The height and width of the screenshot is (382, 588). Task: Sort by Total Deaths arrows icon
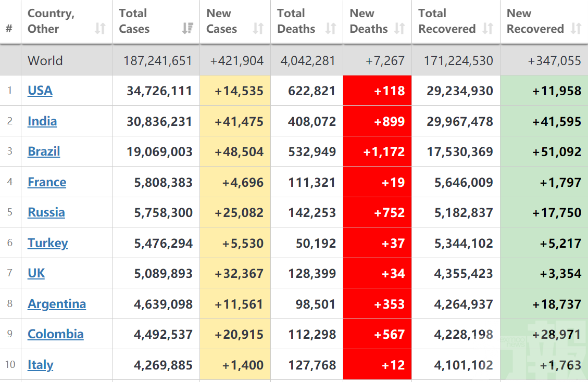(x=330, y=29)
